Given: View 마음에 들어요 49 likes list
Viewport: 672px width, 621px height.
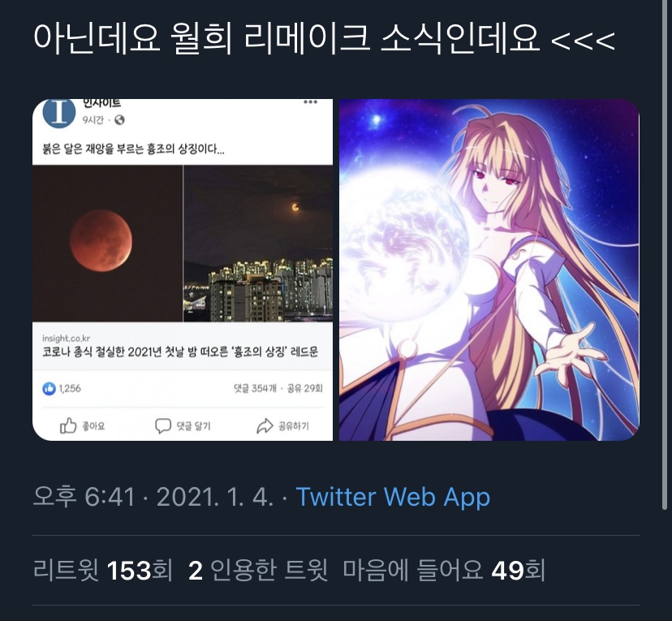Looking at the screenshot, I should pos(444,571).
